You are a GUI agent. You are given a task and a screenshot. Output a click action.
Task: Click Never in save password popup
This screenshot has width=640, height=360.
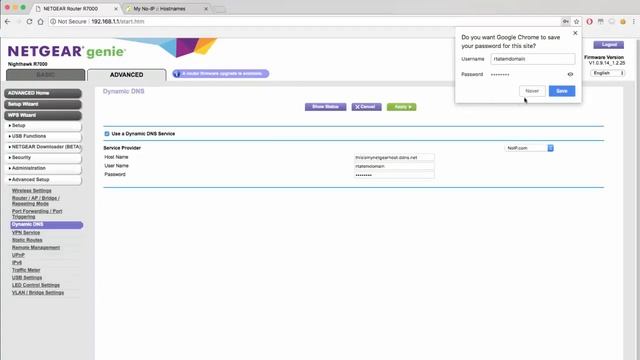pos(532,91)
